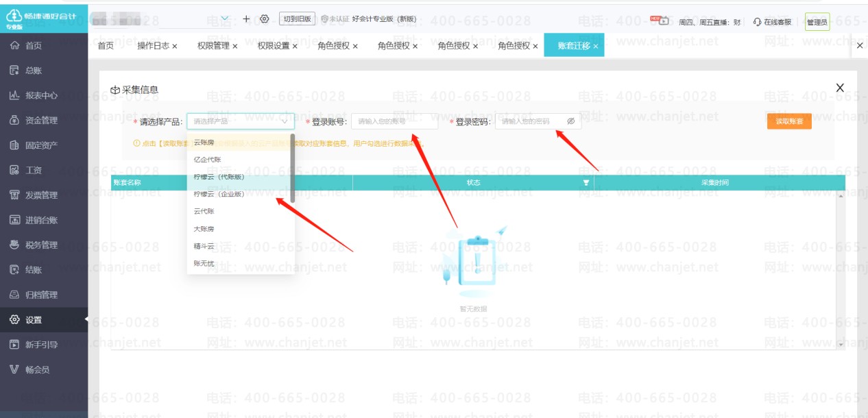Click the gear icon in top toolbar
868x418 pixels.
click(265, 19)
